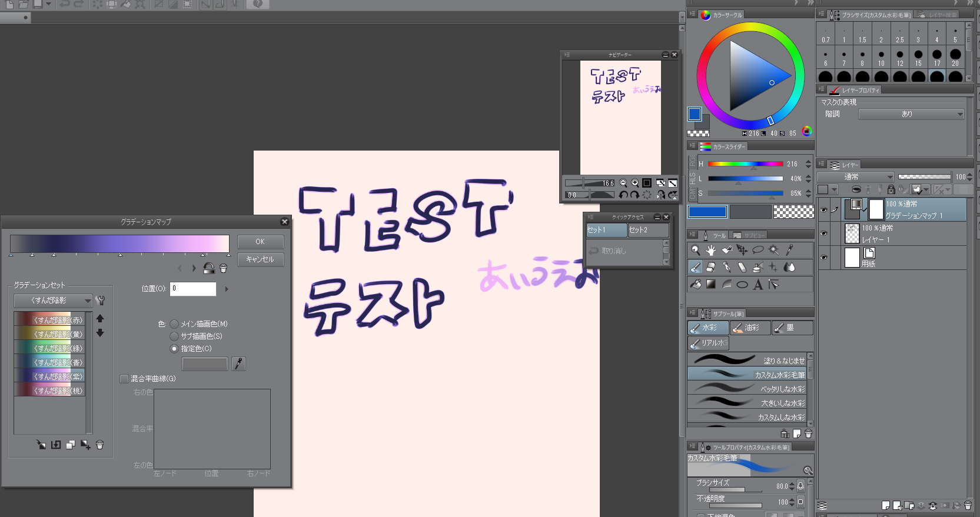This screenshot has height=517, width=980.
Task: Open the layer blend mode 通常 dropdown
Action: [x=855, y=176]
